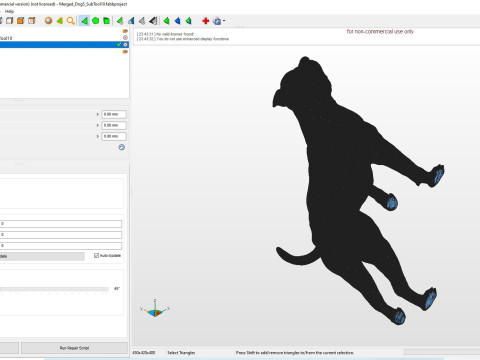Click 'No valid license found' log line
Screen dimensions: 480x360
pyautogui.click(x=165, y=34)
